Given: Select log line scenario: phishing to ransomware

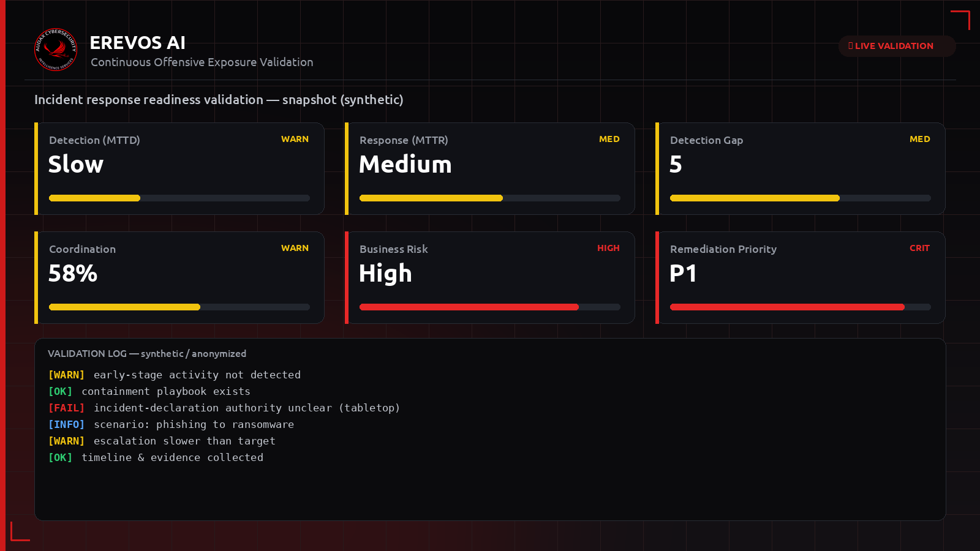Looking at the screenshot, I should pyautogui.click(x=171, y=424).
